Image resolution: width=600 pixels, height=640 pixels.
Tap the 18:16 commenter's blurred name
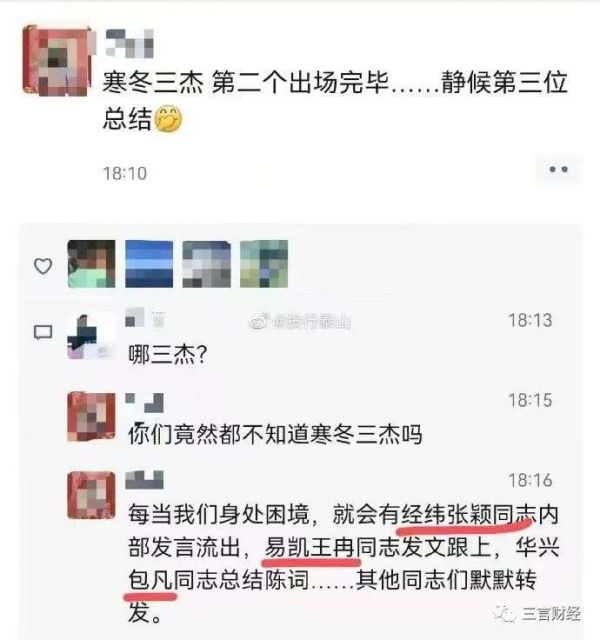pos(144,480)
